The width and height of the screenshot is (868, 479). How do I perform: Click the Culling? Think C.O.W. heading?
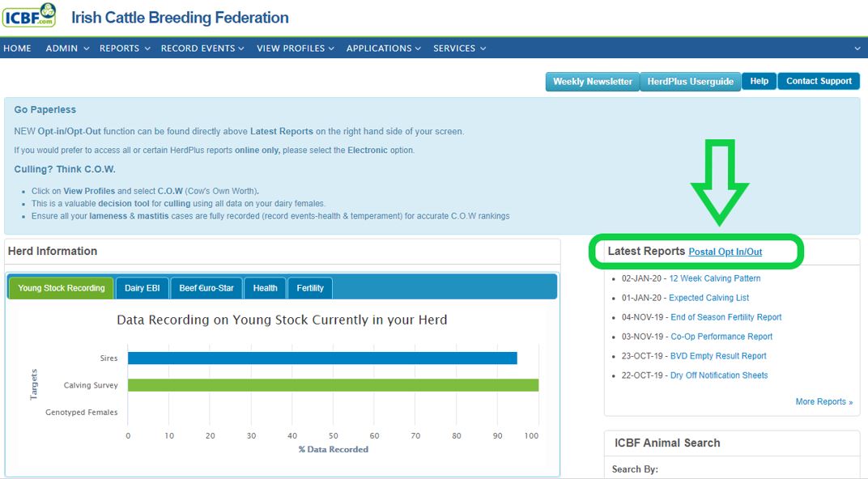[x=65, y=169]
